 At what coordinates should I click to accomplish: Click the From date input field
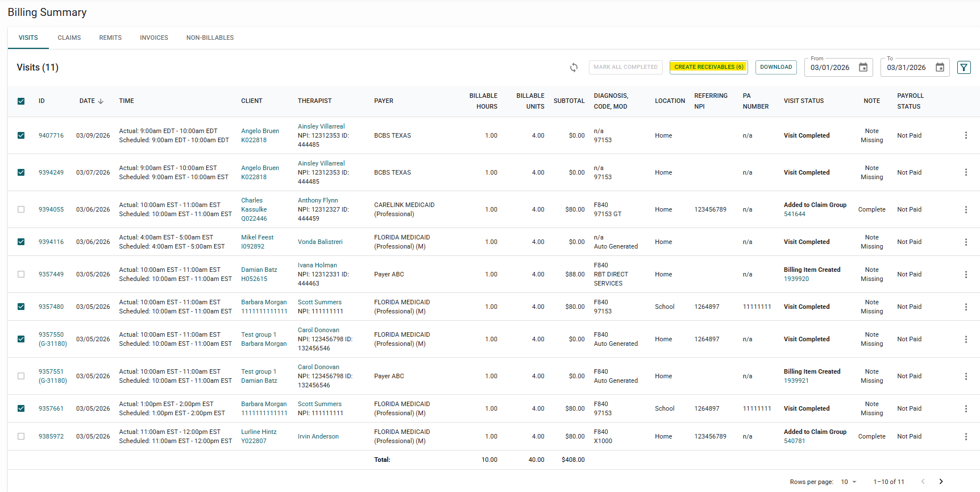click(830, 68)
